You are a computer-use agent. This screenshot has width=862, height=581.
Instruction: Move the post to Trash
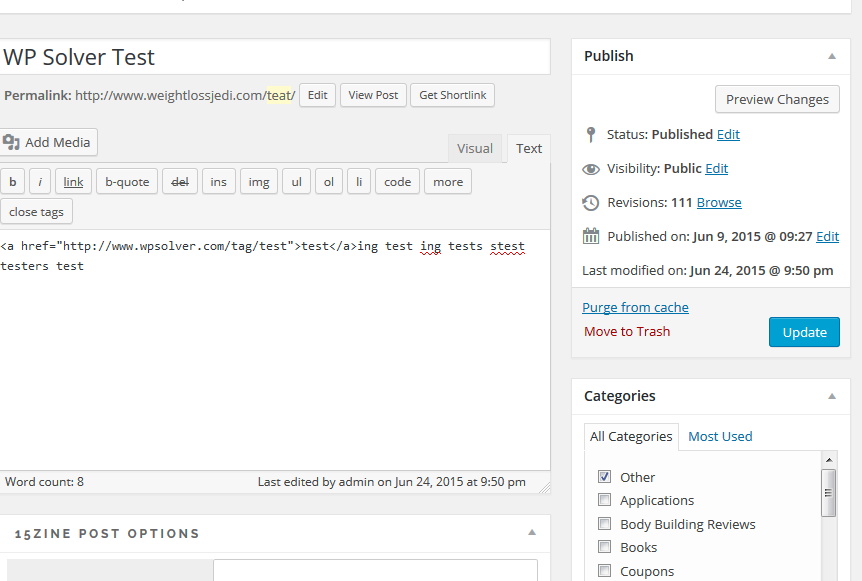pos(627,331)
